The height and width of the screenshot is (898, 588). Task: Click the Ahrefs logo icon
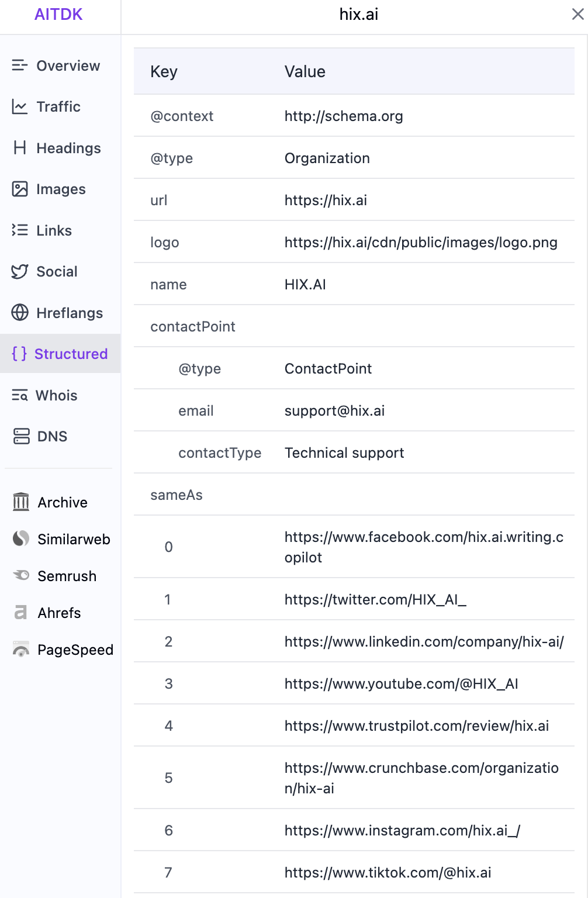(x=21, y=613)
